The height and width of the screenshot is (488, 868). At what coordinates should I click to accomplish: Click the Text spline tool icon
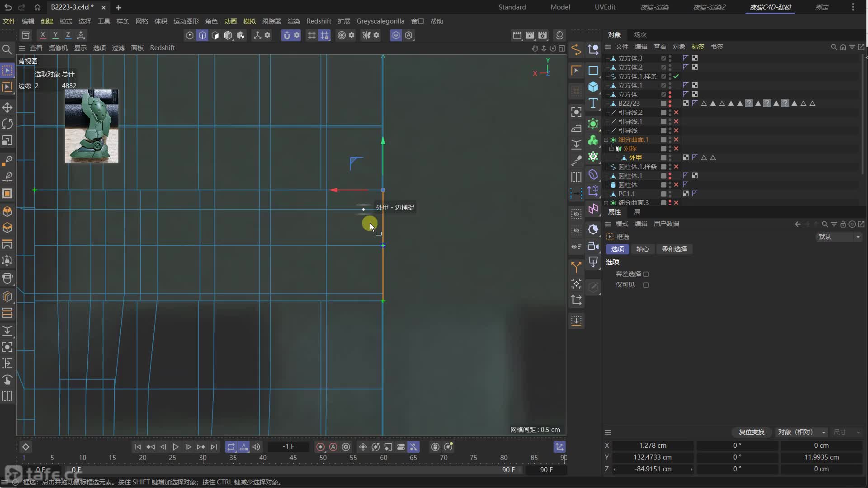(x=593, y=103)
